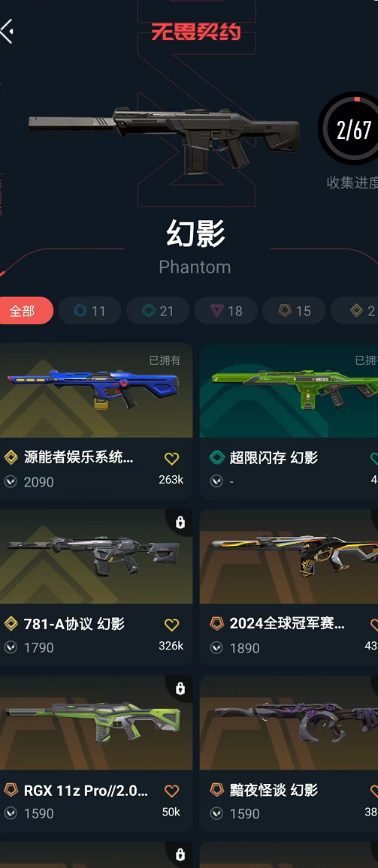Filter by pink triangle tier (18)
This screenshot has height=868, width=378.
click(x=226, y=311)
